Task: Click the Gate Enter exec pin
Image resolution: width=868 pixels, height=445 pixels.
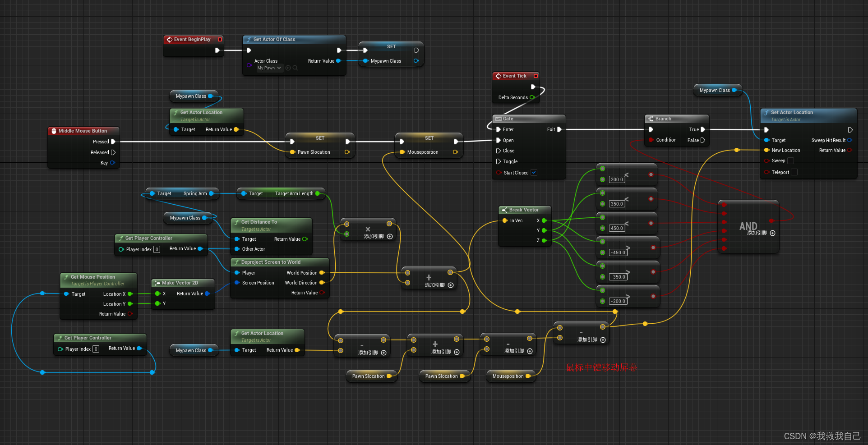Action: 499,129
